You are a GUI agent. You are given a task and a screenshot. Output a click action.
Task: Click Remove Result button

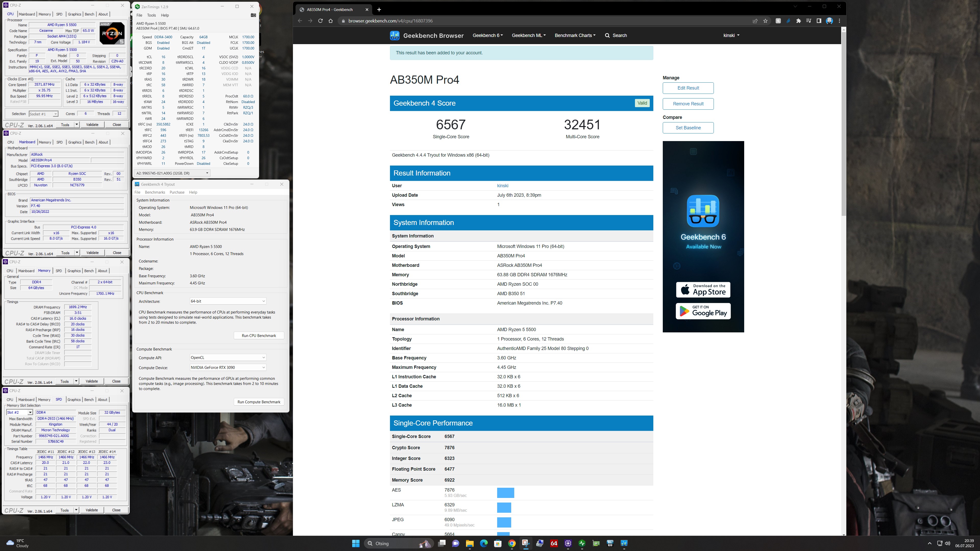(x=688, y=104)
